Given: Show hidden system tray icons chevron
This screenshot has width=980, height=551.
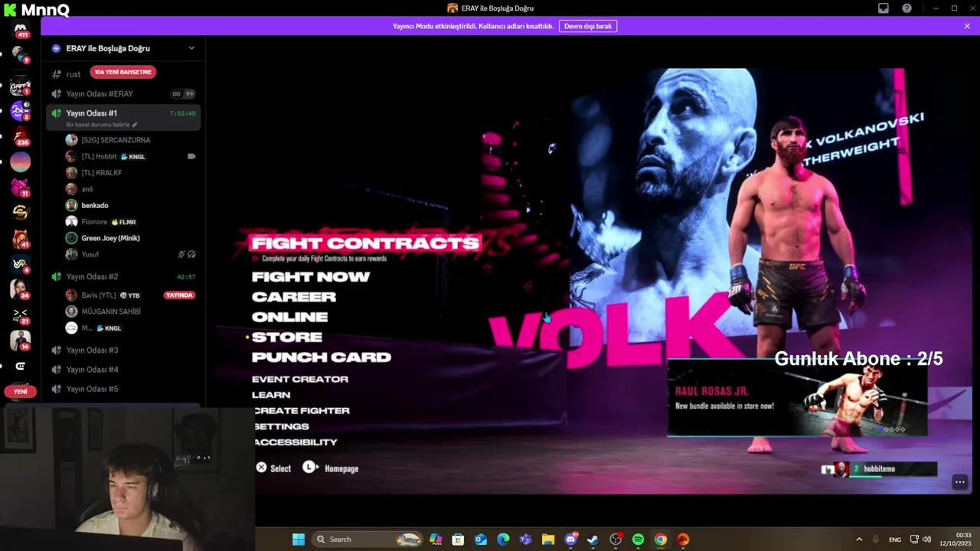Looking at the screenshot, I should tap(859, 540).
